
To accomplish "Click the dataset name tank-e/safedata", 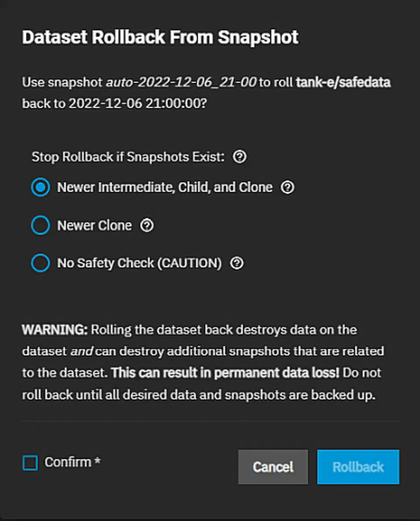I will click(343, 82).
